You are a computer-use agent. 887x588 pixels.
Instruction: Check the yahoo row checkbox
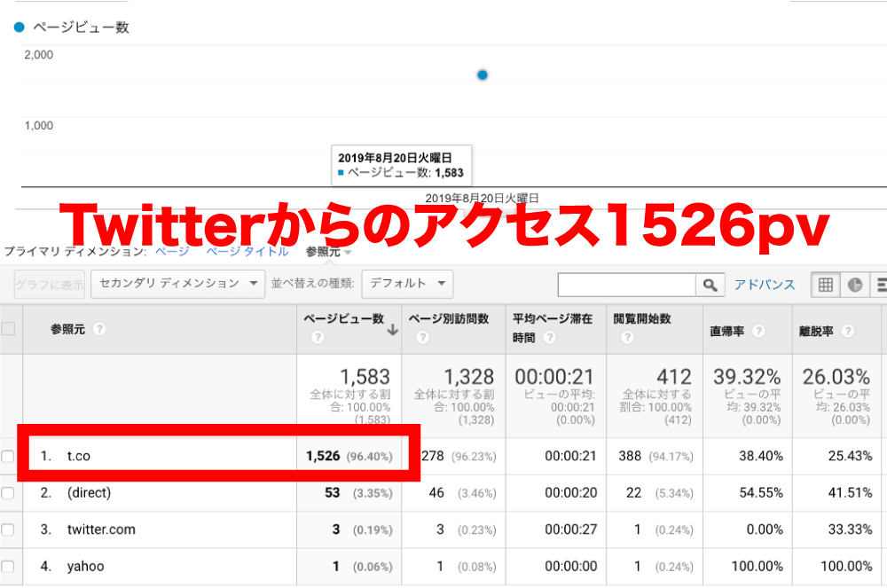coord(7,567)
